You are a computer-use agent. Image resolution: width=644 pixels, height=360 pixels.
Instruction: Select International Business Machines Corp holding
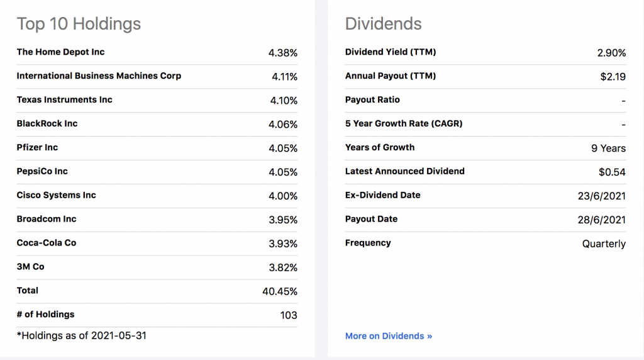(99, 76)
